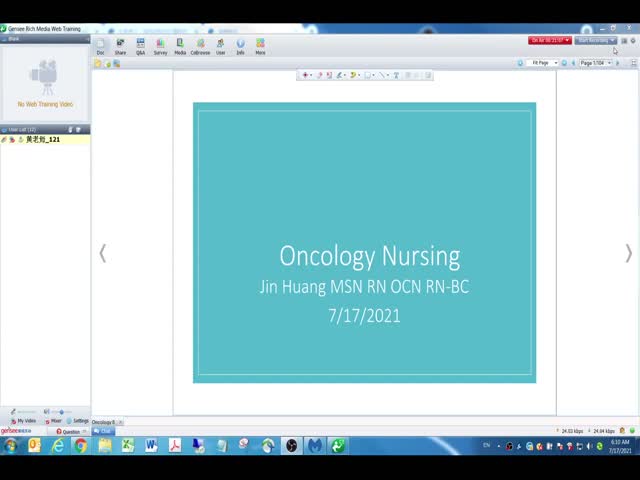This screenshot has width=640, height=480.
Task: Select the highlighter tool with yellow tip
Action: click(353, 75)
